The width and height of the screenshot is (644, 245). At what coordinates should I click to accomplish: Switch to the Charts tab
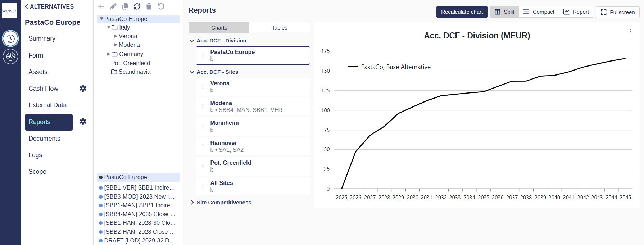[219, 28]
